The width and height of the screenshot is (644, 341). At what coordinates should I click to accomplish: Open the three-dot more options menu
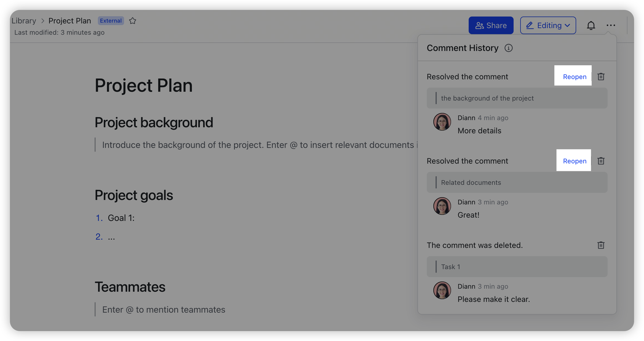[x=611, y=25]
